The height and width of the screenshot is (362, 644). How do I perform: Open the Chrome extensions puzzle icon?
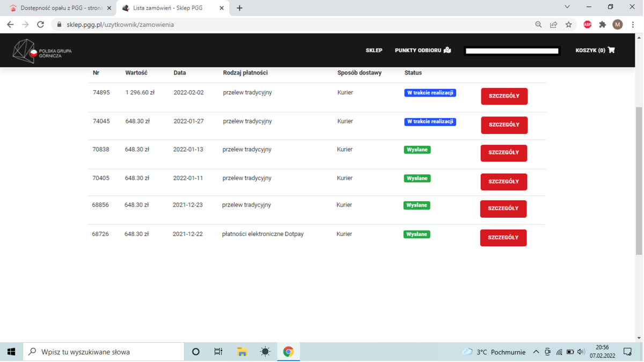coord(602,25)
